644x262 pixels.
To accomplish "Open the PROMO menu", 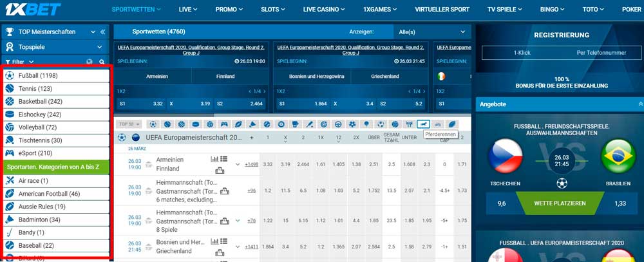I will coord(229,10).
